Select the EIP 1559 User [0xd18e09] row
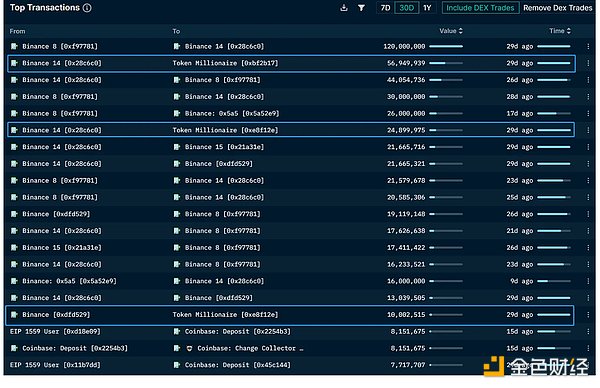Viewport: 600px width, 388px height. coord(291,331)
